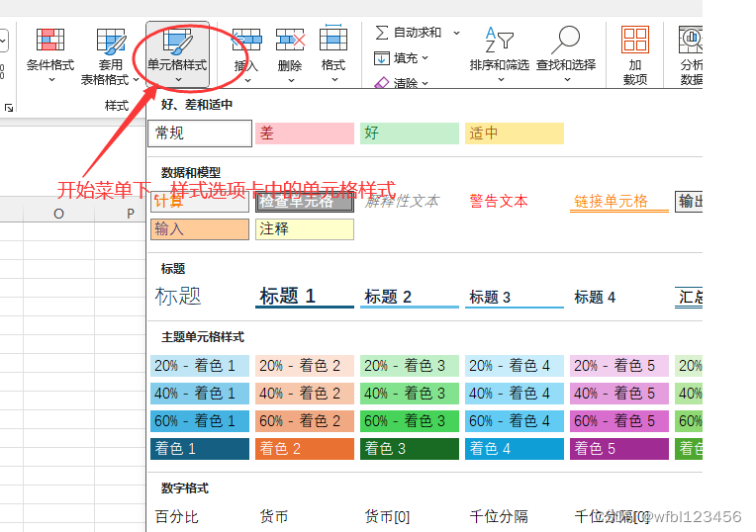Apply the 常规 (Normal) cell style

(x=200, y=133)
